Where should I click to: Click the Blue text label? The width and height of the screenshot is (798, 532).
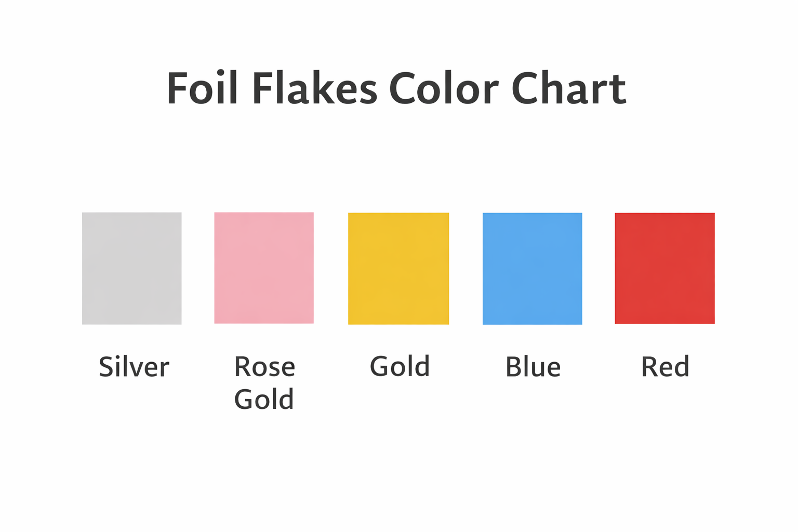tap(533, 367)
